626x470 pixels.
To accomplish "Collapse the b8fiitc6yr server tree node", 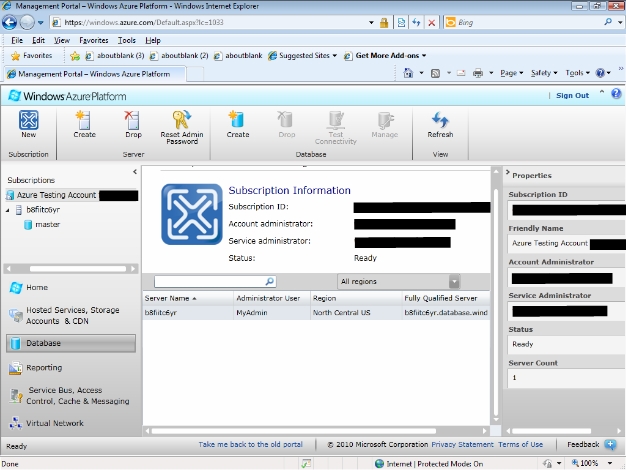I will (8, 210).
